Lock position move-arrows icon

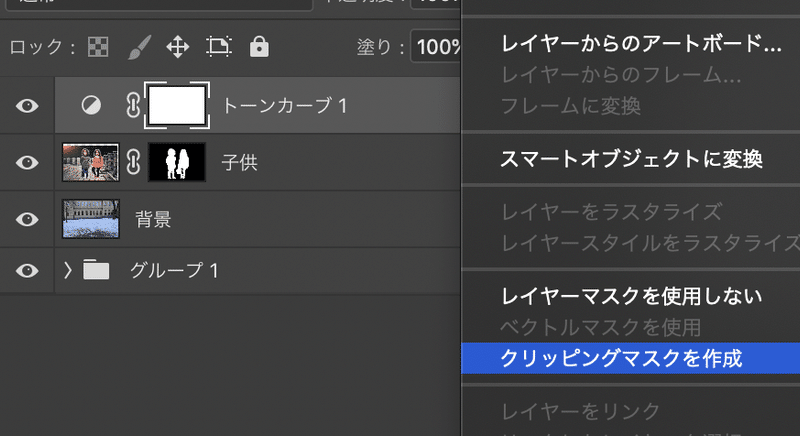click(x=178, y=47)
